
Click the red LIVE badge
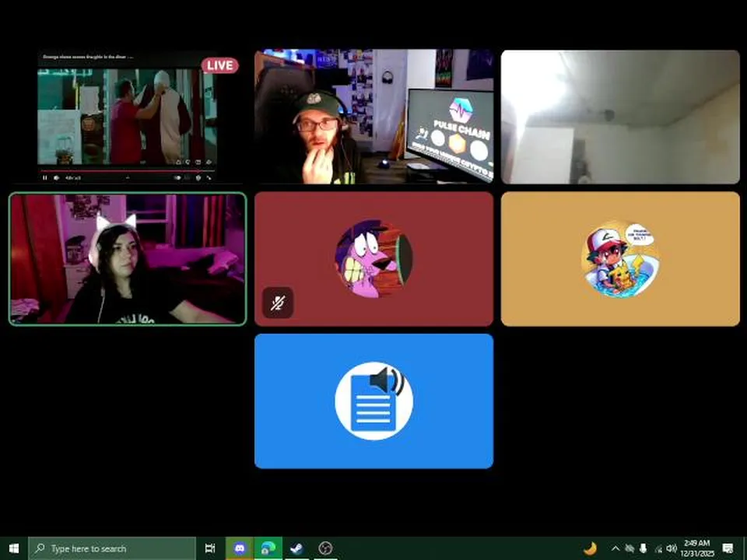(x=219, y=65)
